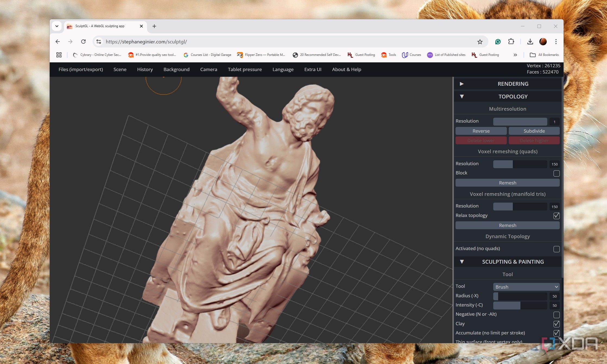This screenshot has height=364, width=607.
Task: Open the browser Extensions puzzle icon
Action: (x=511, y=41)
